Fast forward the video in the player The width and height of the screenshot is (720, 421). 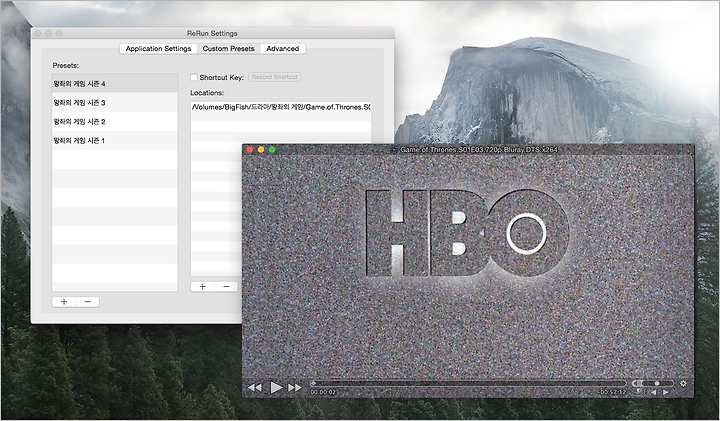[295, 388]
